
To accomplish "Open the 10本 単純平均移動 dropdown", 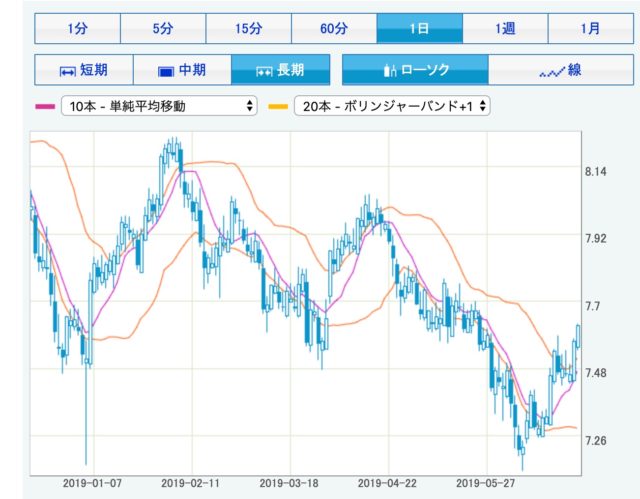I will [x=158, y=106].
